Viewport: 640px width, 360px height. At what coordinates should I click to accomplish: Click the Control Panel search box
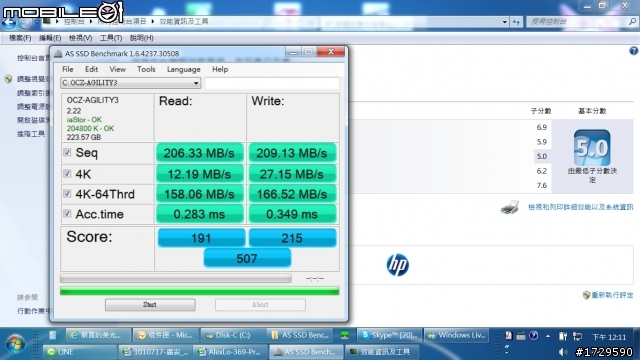click(576, 22)
